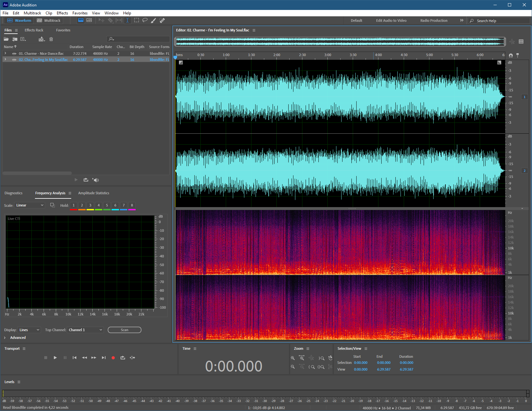Switch to Waveform editor view

19,21
